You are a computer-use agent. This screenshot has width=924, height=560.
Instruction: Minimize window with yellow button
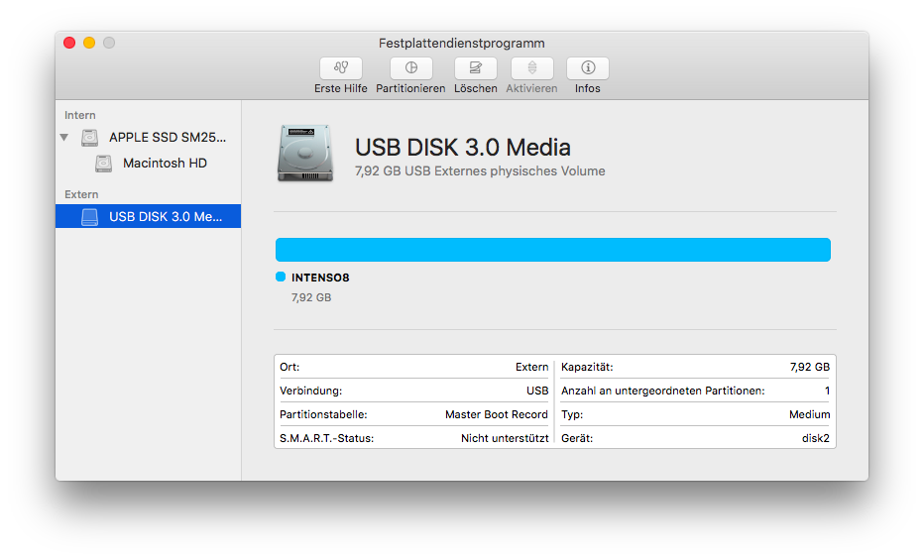point(89,43)
